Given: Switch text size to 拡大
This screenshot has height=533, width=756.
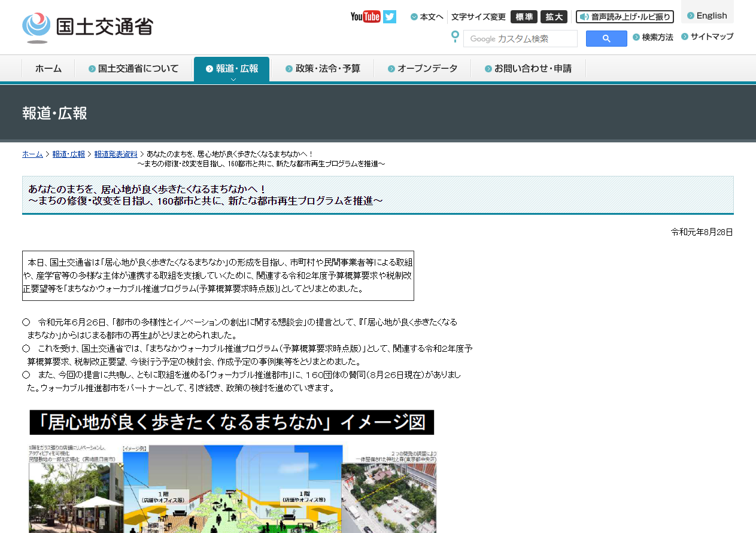Looking at the screenshot, I should pos(554,17).
